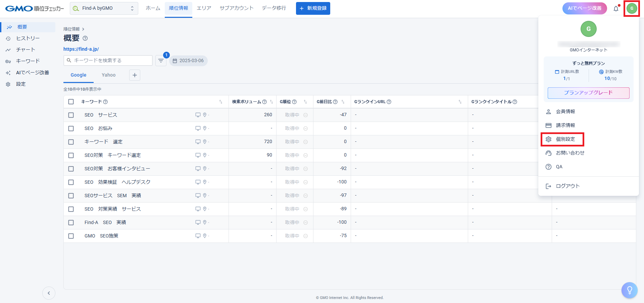This screenshot has height=303, width=644.
Task: Click the help icon next to Gランクインタイトル
Action: (x=515, y=102)
